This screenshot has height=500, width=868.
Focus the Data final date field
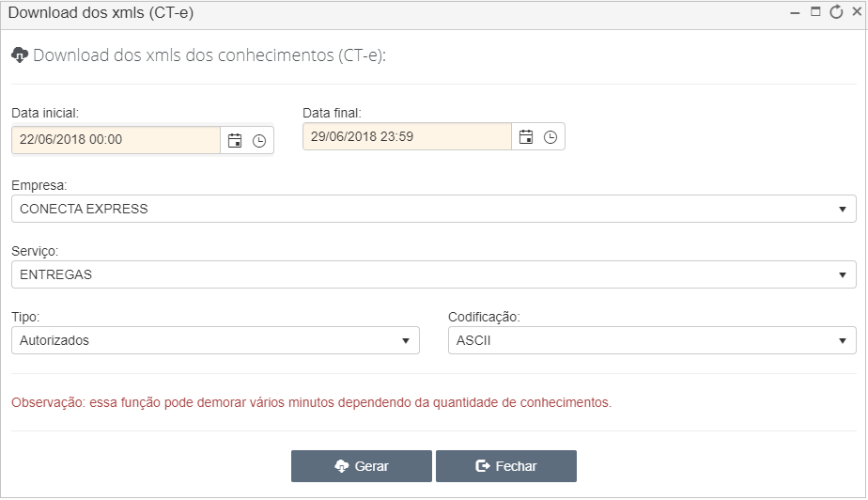[407, 137]
